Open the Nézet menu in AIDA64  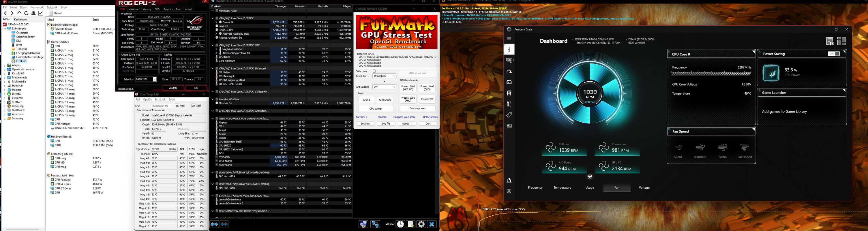(x=14, y=7)
